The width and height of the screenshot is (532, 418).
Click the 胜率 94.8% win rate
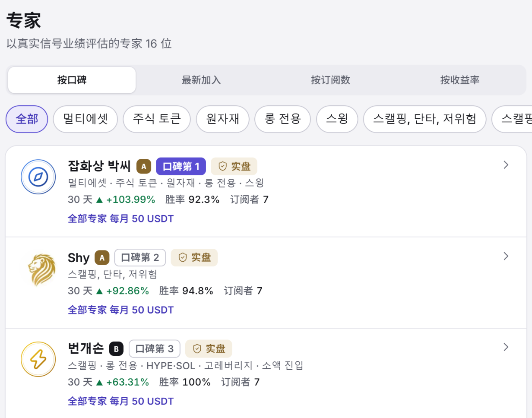[187, 291]
